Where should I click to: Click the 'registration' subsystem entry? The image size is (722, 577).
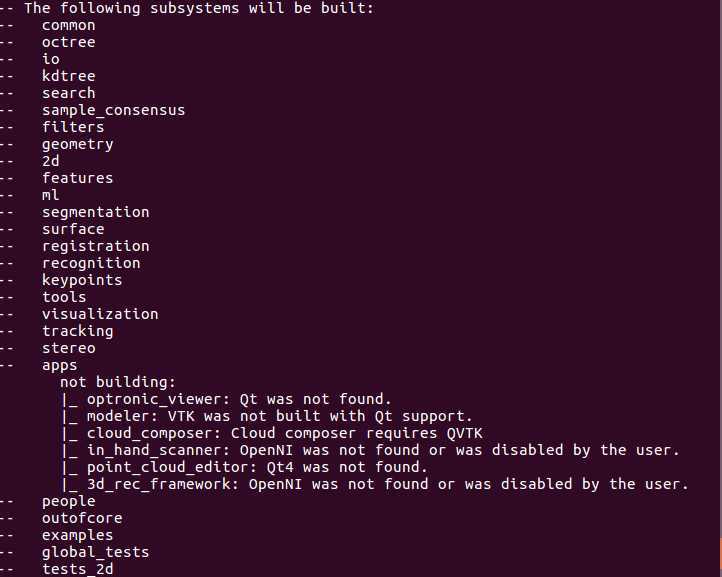click(x=95, y=246)
